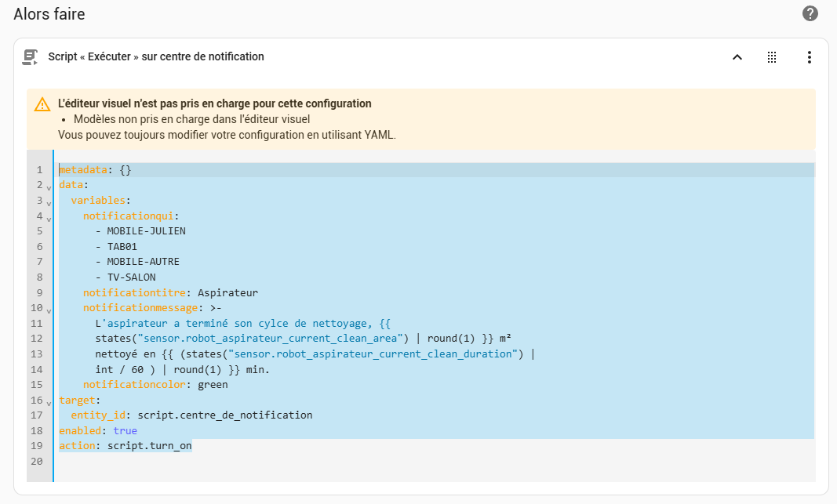Select line number 17 in gutter

pos(36,415)
